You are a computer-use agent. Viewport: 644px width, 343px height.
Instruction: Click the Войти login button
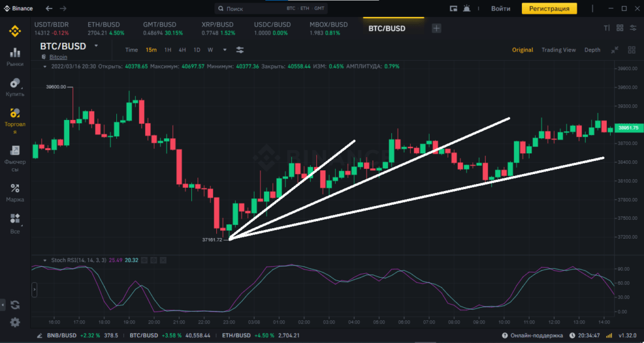(x=501, y=9)
